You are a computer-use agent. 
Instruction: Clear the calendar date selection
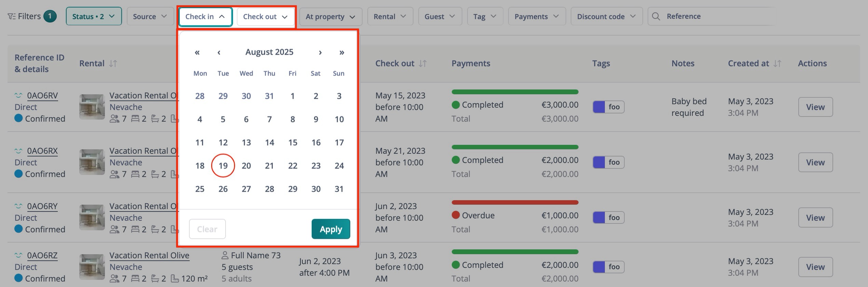pos(207,229)
